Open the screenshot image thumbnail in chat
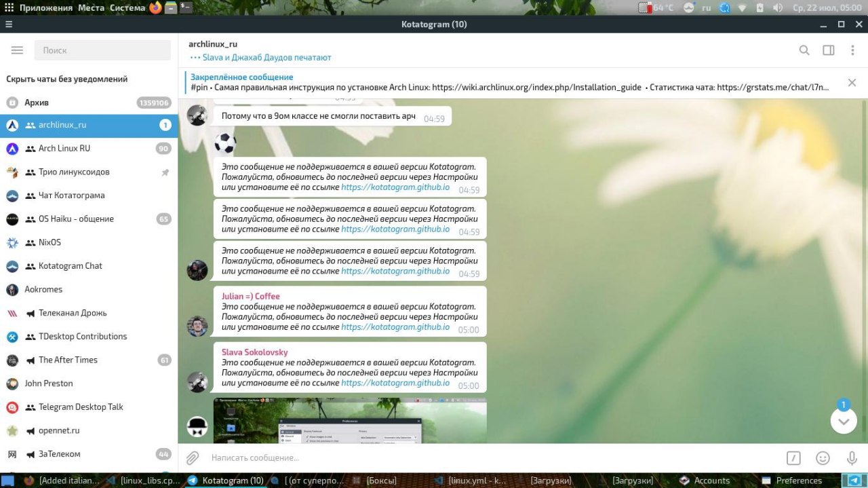The width and height of the screenshot is (868, 488). (350, 421)
